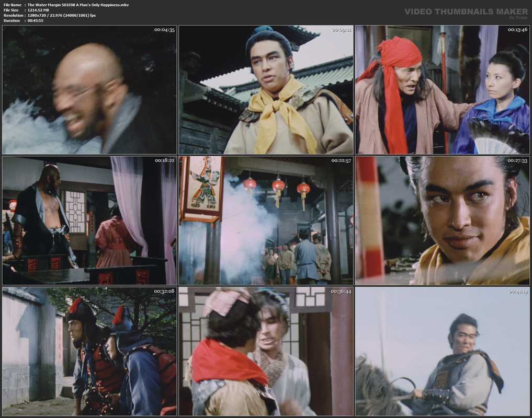Open the thumbnail stamped 00:04:35
Viewport: 532px width, 418px height.
coord(89,90)
